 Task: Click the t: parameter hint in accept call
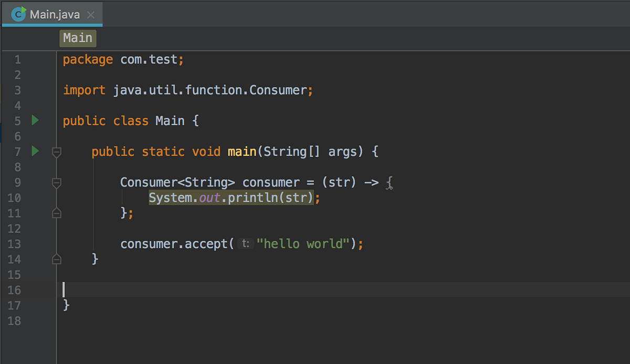246,244
